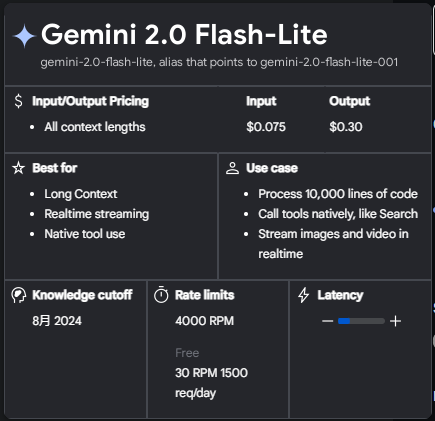The width and height of the screenshot is (435, 421).
Task: Click the Native tool use bullet
Action: tap(85, 234)
